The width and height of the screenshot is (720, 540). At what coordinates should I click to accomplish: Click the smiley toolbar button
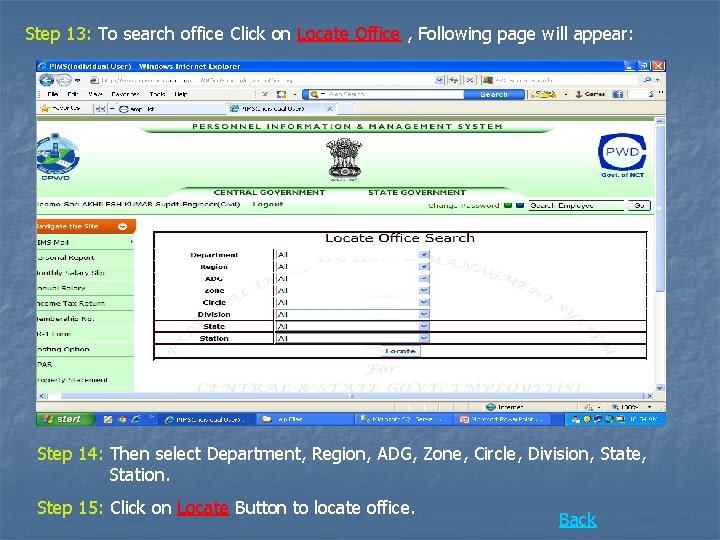click(x=544, y=94)
